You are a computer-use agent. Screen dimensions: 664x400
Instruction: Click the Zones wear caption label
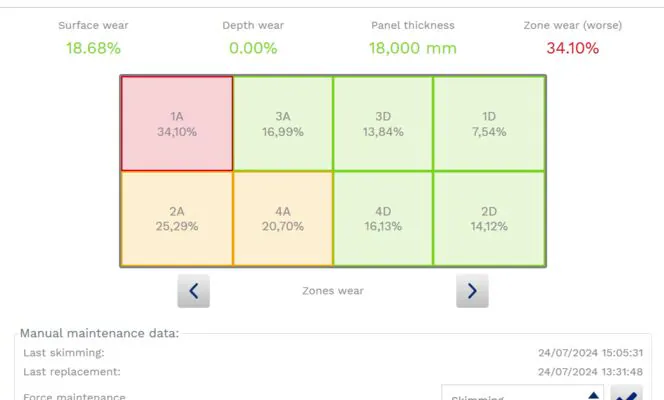(x=332, y=291)
